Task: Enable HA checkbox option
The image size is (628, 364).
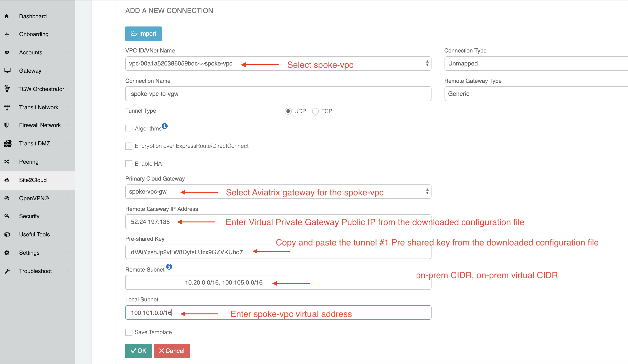Action: 129,163
